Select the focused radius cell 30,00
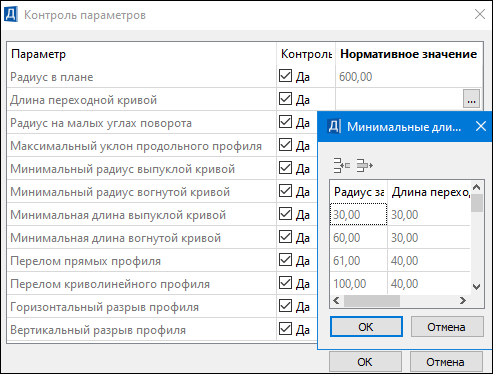This screenshot has height=374, width=493. tap(358, 214)
